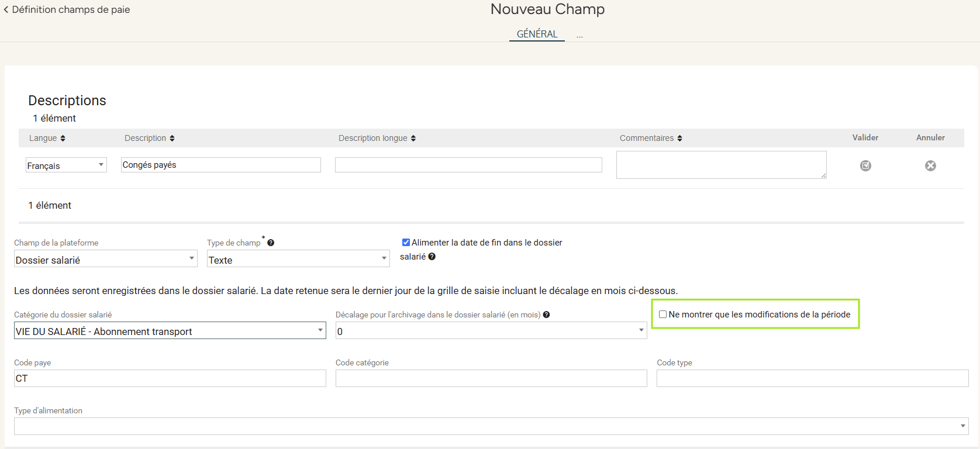Open the Français language dropdown

coord(66,165)
